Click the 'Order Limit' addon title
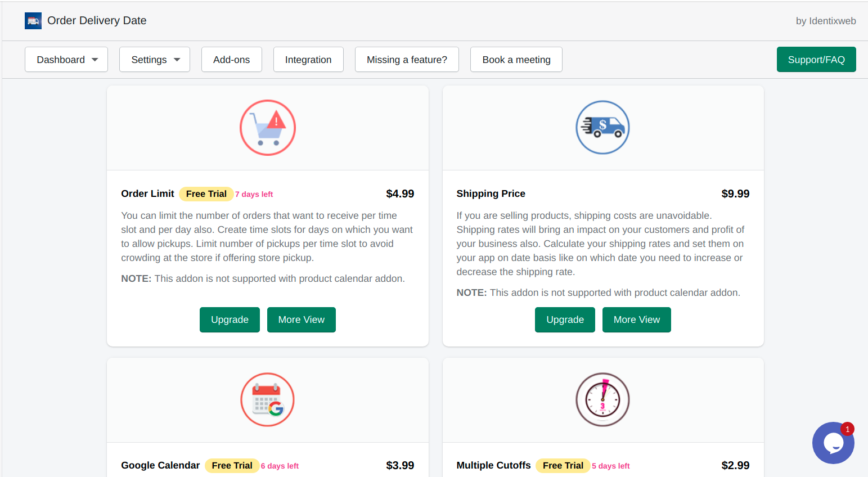 (148, 193)
